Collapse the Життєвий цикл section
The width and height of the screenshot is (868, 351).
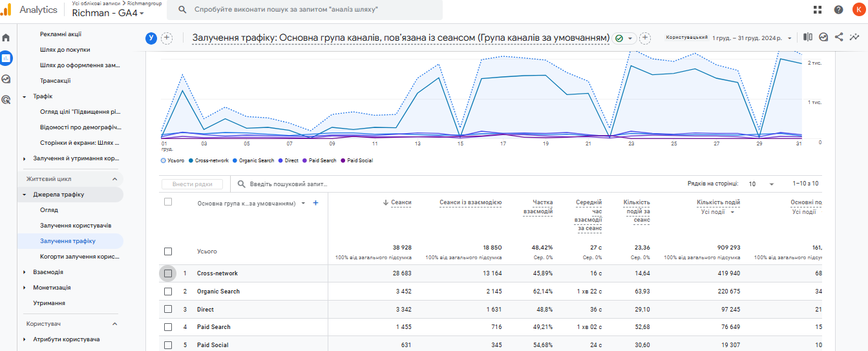115,179
